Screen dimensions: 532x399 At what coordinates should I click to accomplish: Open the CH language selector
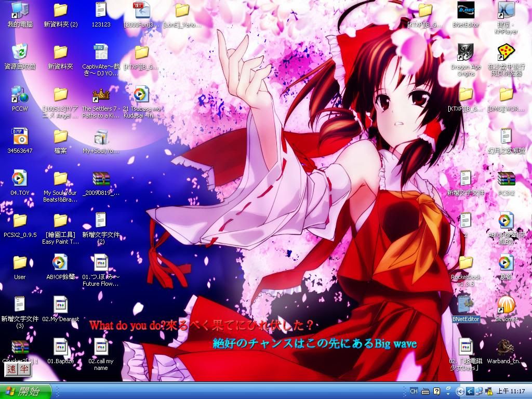pos(414,391)
